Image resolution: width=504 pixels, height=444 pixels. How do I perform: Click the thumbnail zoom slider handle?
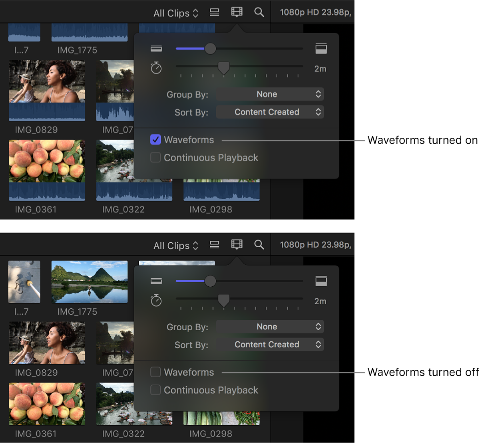(x=210, y=48)
